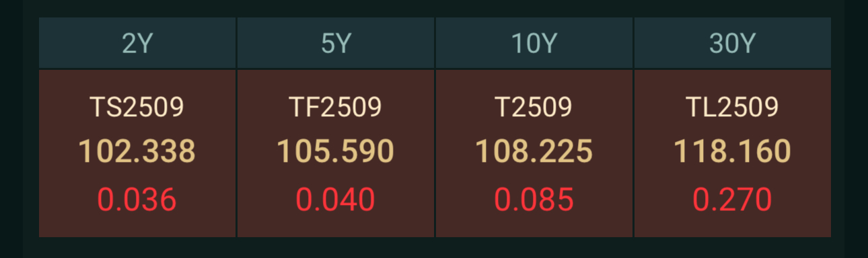Click the 0.085 change value
868x258 pixels.
click(534, 200)
